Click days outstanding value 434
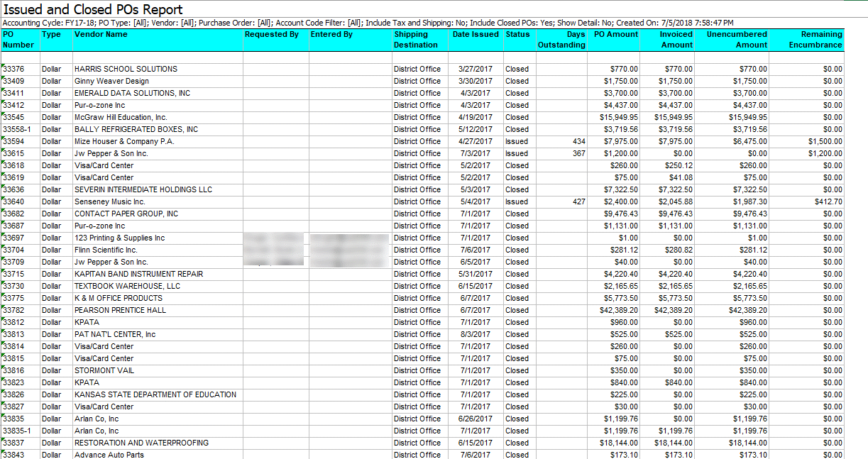 tap(578, 142)
